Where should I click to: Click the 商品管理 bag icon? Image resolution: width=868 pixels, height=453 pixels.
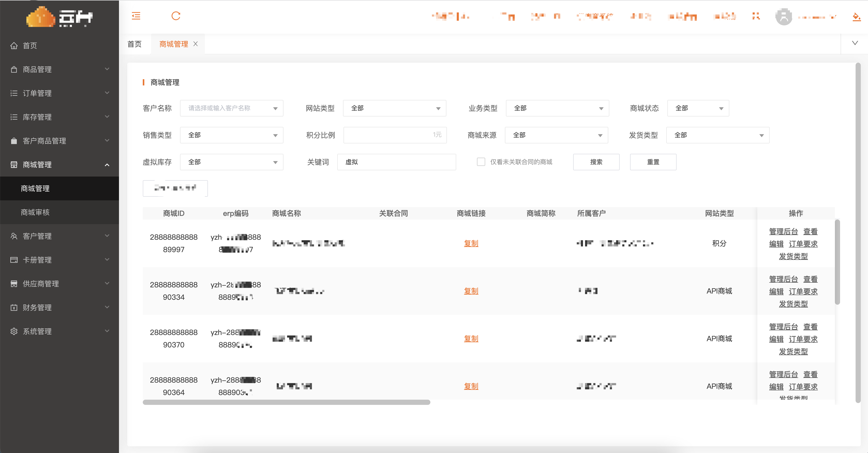(x=14, y=69)
